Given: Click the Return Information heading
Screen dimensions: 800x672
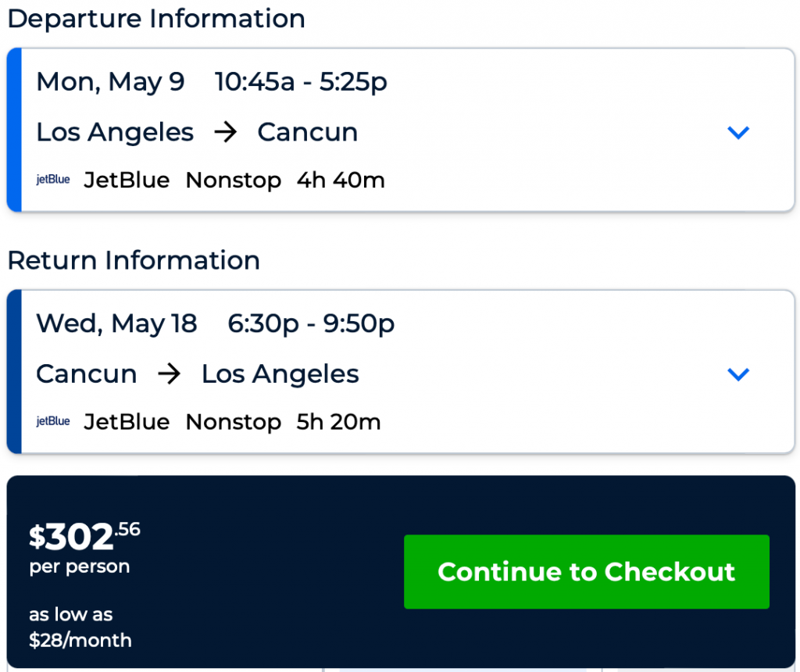Looking at the screenshot, I should click(x=134, y=260).
